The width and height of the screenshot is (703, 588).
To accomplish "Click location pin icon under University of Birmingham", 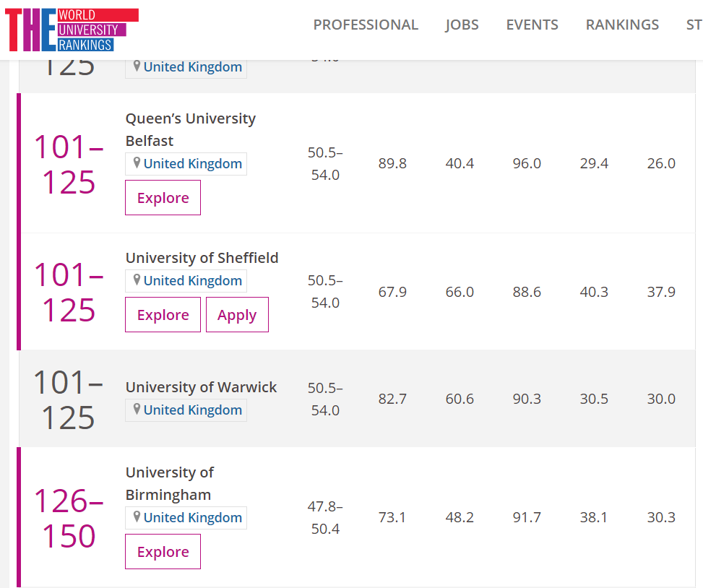I will [x=137, y=517].
